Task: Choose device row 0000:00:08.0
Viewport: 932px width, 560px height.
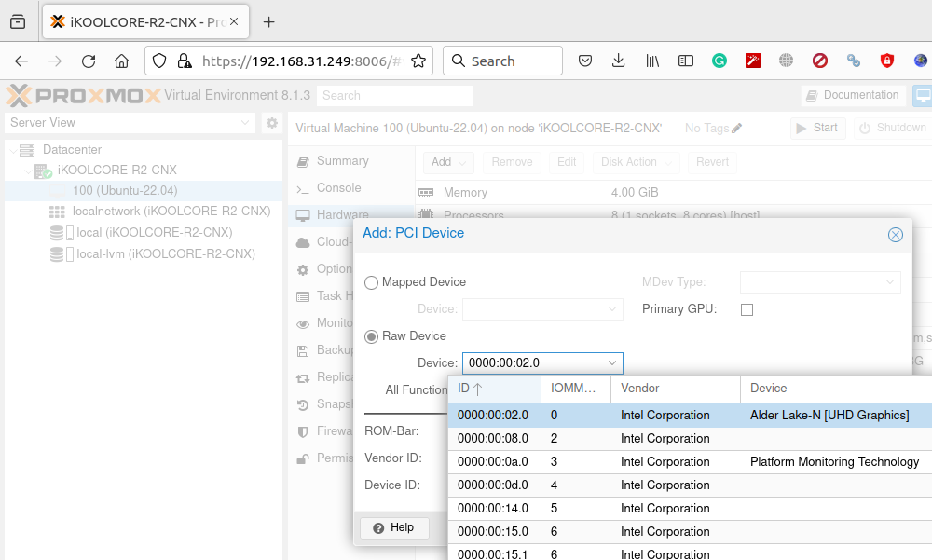Action: [x=690, y=439]
